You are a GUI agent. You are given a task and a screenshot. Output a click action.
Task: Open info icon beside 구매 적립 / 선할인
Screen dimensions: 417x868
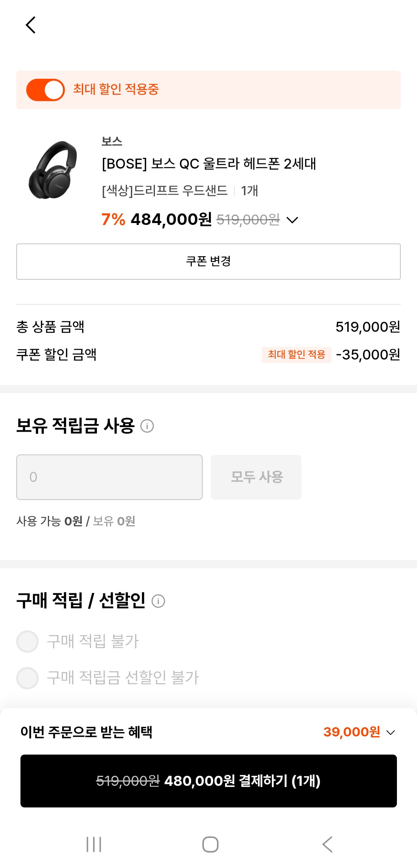tap(158, 601)
